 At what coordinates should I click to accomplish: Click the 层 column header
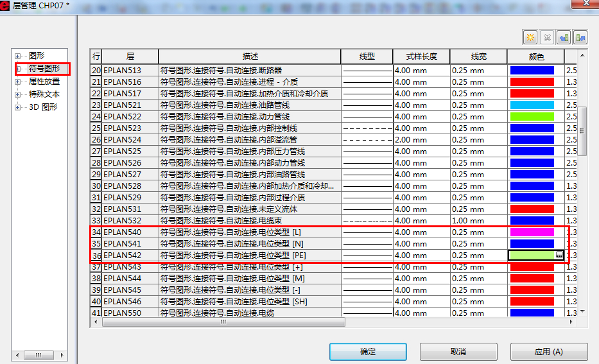point(130,56)
